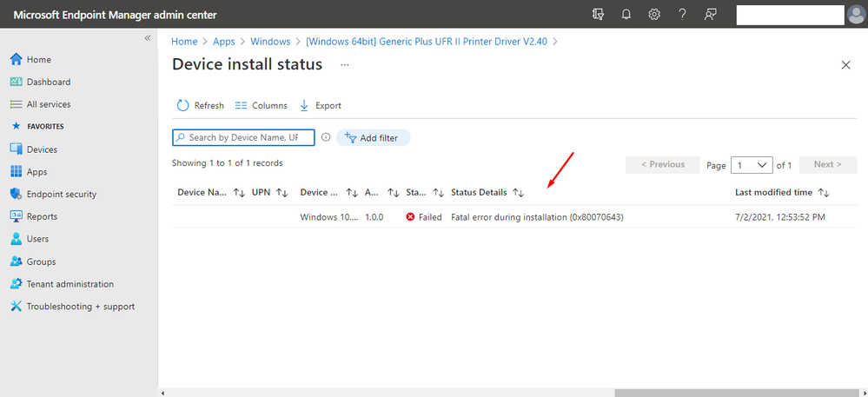Click the Apps breadcrumb link
868x397 pixels.
pyautogui.click(x=224, y=42)
